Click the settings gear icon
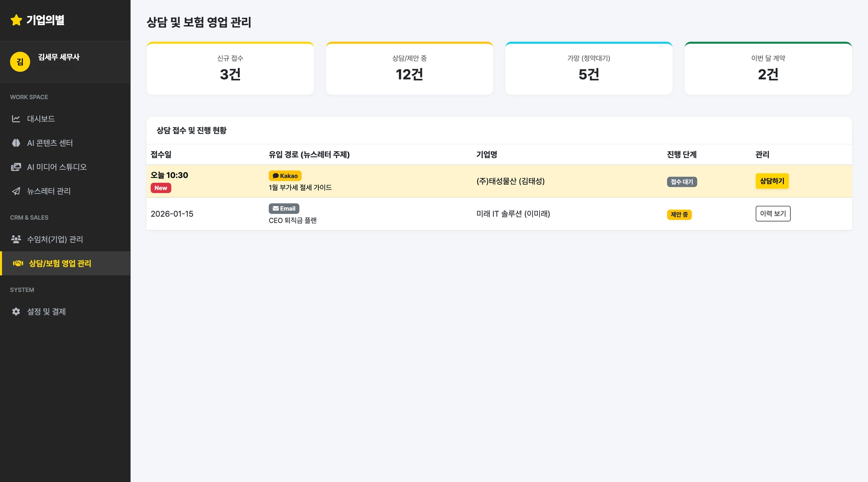 (16, 312)
